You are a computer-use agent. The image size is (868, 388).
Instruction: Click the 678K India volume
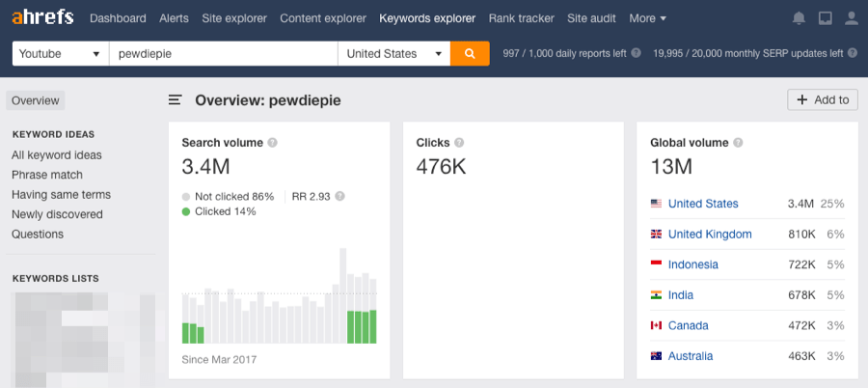pyautogui.click(x=801, y=295)
